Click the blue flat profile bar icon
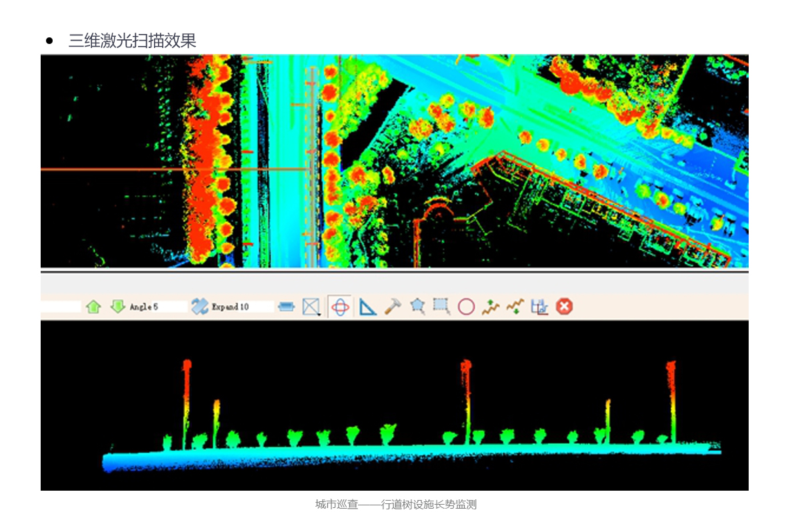This screenshot has height=532, width=800. (x=287, y=307)
